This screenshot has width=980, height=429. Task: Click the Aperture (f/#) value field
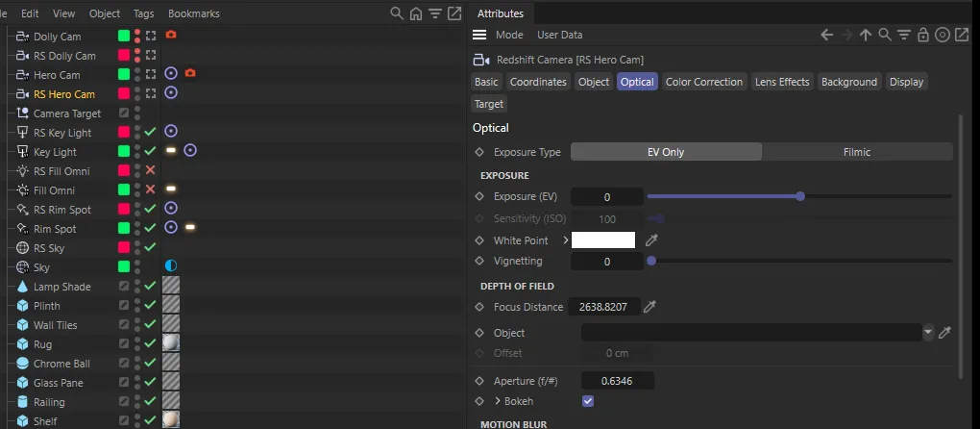click(x=618, y=380)
